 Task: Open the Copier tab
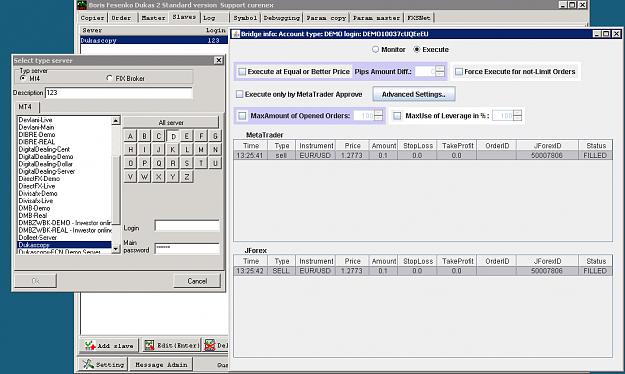(x=92, y=18)
